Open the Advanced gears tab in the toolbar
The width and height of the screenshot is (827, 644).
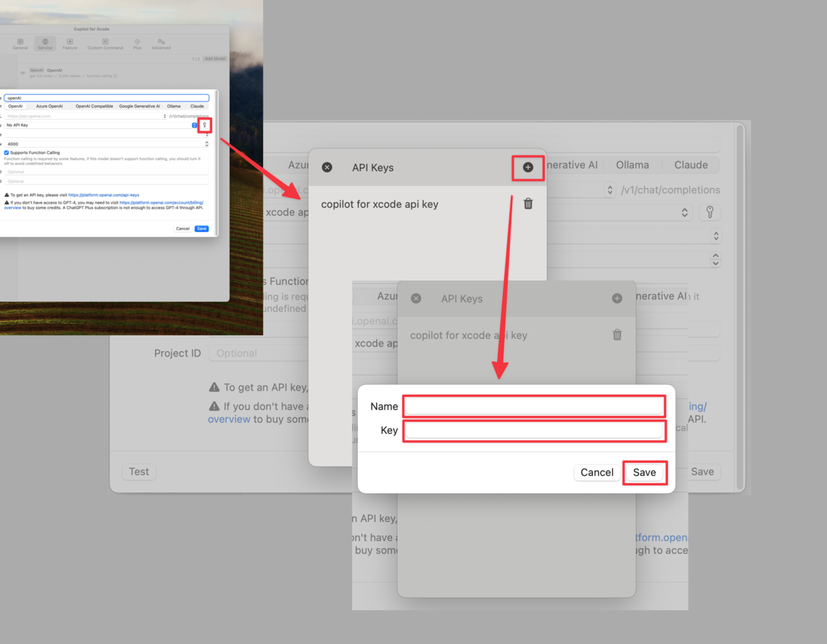click(161, 44)
